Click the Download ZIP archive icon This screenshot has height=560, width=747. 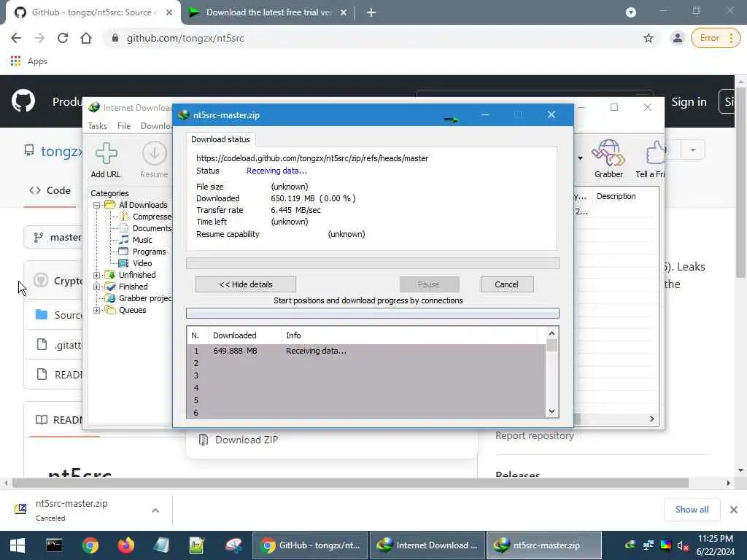204,440
